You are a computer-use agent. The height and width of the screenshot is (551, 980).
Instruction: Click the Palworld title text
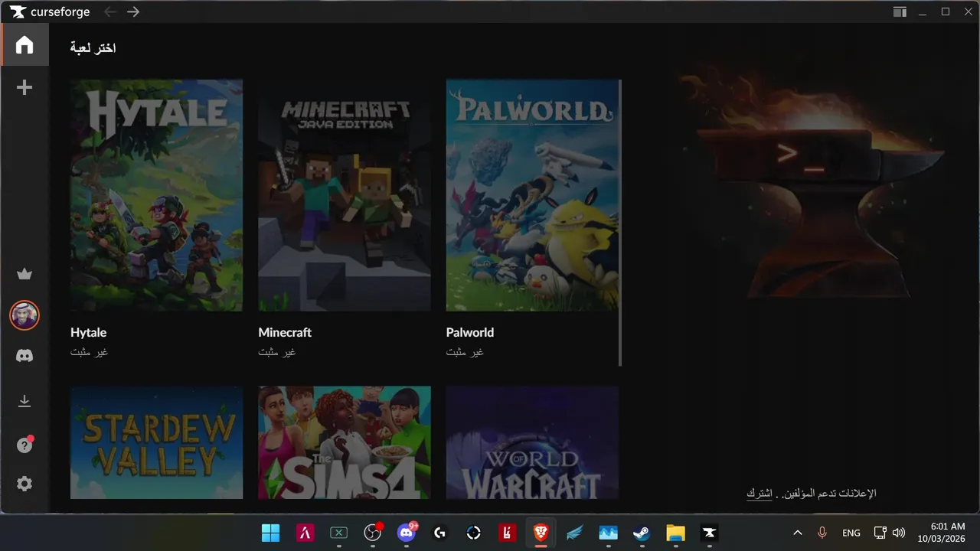tap(470, 332)
